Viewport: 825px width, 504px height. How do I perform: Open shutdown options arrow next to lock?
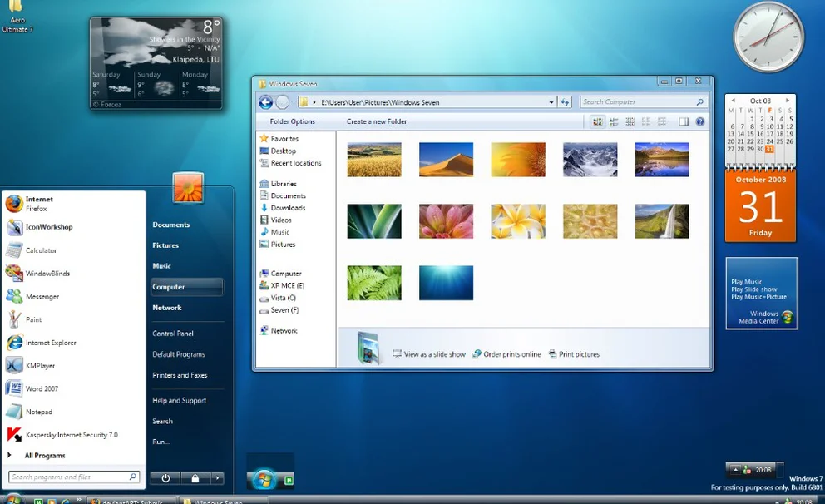click(217, 478)
